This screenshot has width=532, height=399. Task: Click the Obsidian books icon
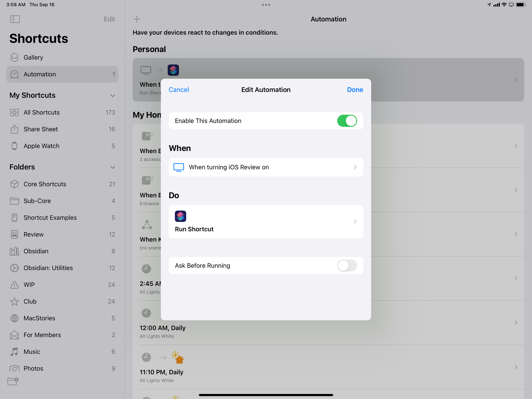pos(15,251)
